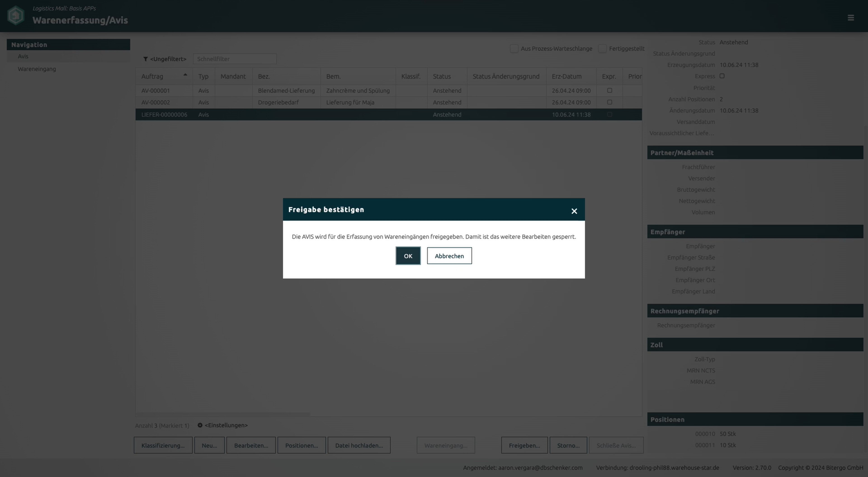Select row LIEFER-00000006
Viewport: 868px width, 477px height.
389,115
